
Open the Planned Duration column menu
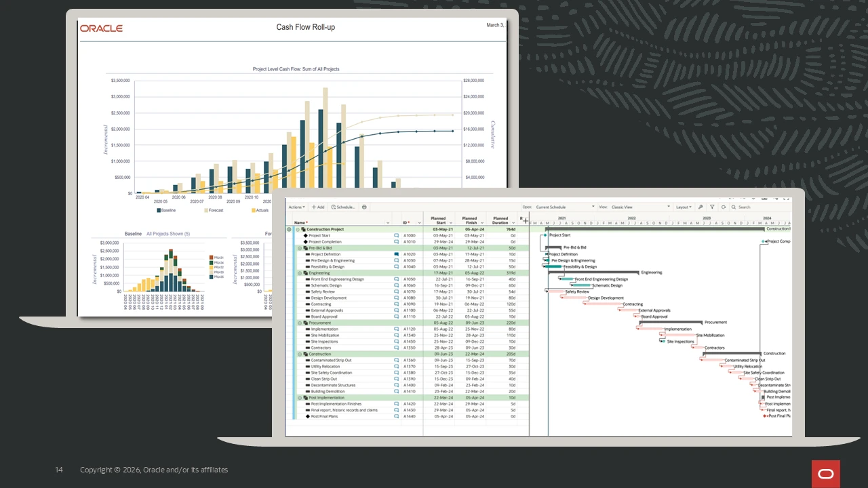coord(513,222)
